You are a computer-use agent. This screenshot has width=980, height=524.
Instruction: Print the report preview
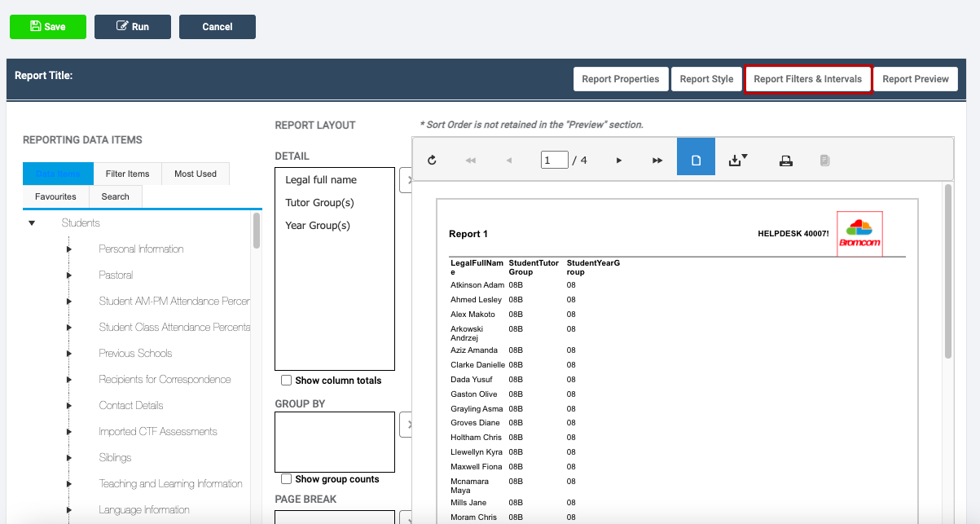(785, 160)
